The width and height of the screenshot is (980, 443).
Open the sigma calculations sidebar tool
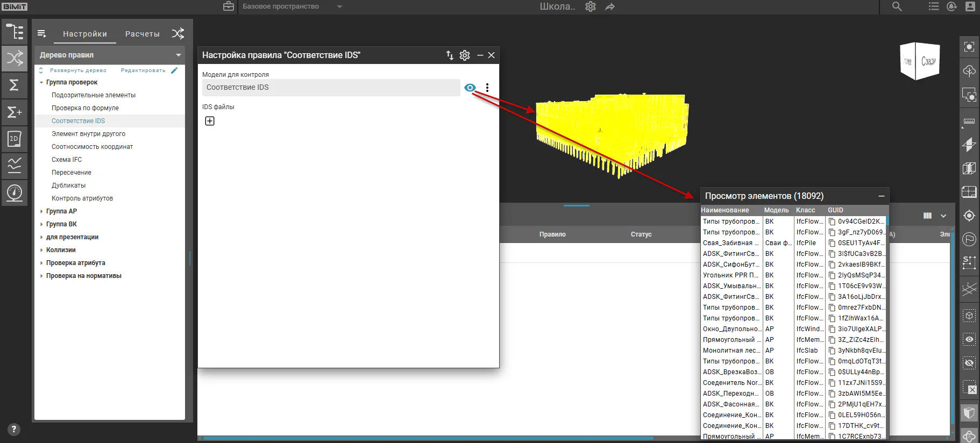(x=15, y=85)
